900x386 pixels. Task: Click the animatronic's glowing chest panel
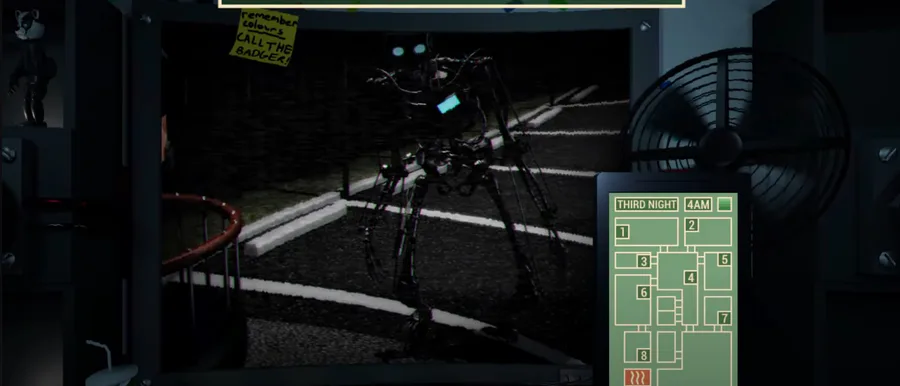click(448, 104)
